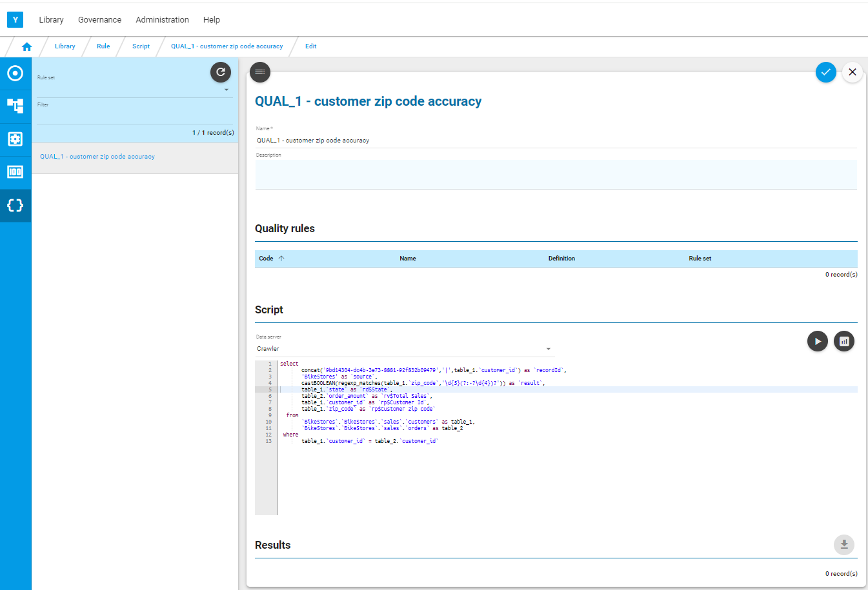
Task: Open the Data server Crawler dropdown
Action: tap(548, 349)
